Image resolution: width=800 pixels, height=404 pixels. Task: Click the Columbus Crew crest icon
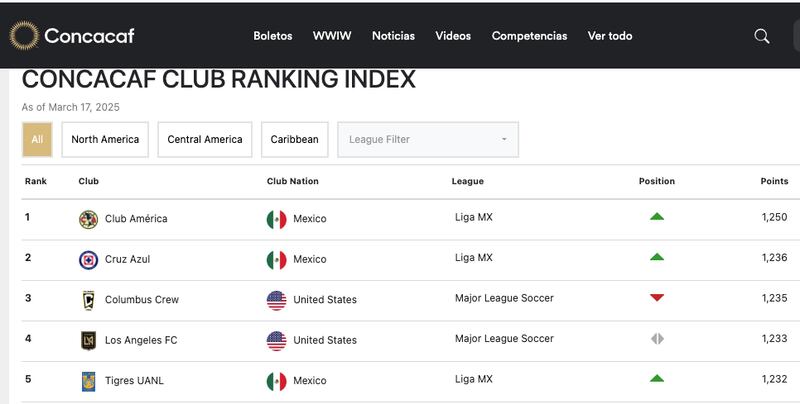pyautogui.click(x=88, y=299)
